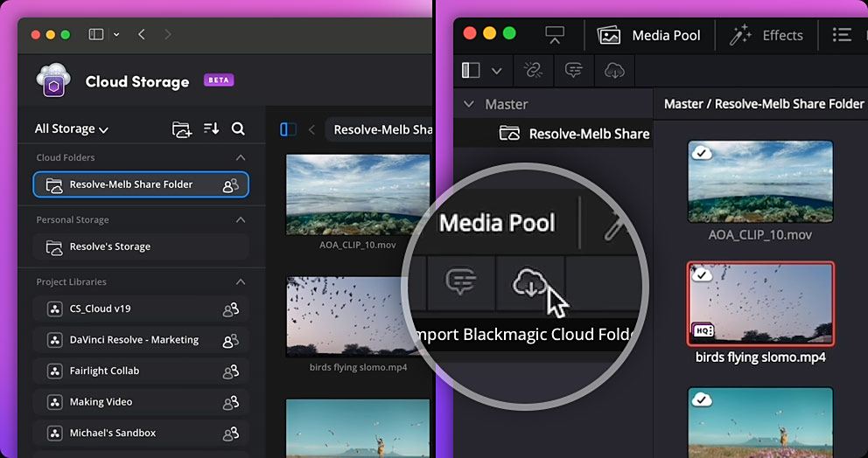The width and height of the screenshot is (868, 458).
Task: Click HQ badge on birds flying slomo.mp4
Action: tap(703, 330)
